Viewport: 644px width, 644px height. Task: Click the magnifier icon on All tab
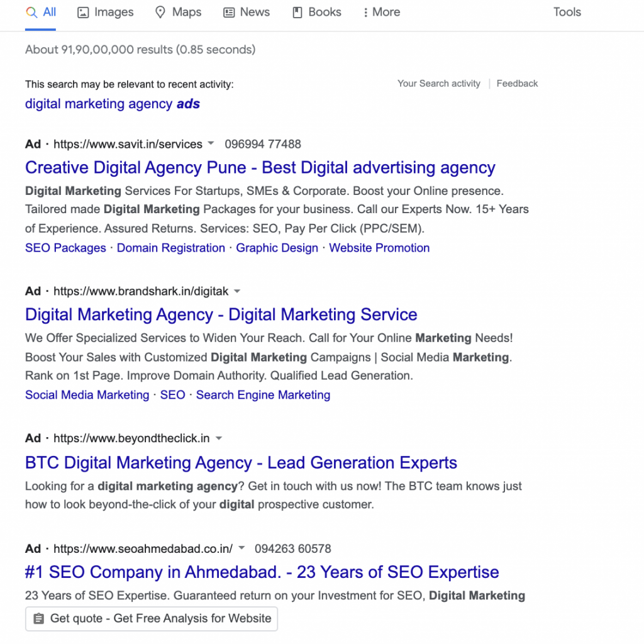[31, 13]
